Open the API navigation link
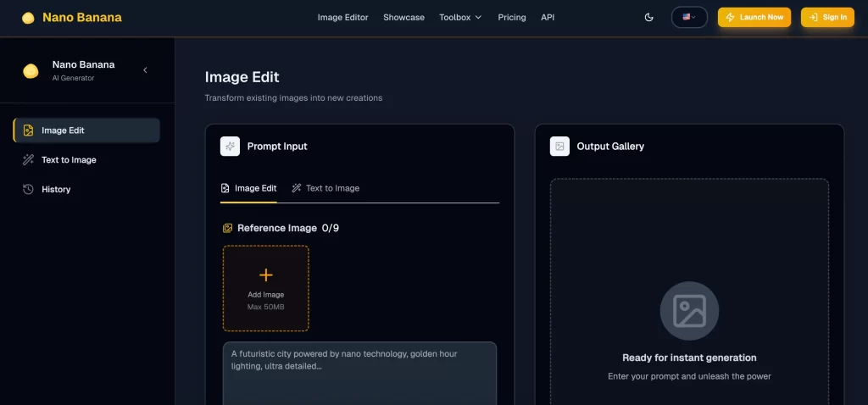Screen dimensions: 868x405 click(x=548, y=17)
